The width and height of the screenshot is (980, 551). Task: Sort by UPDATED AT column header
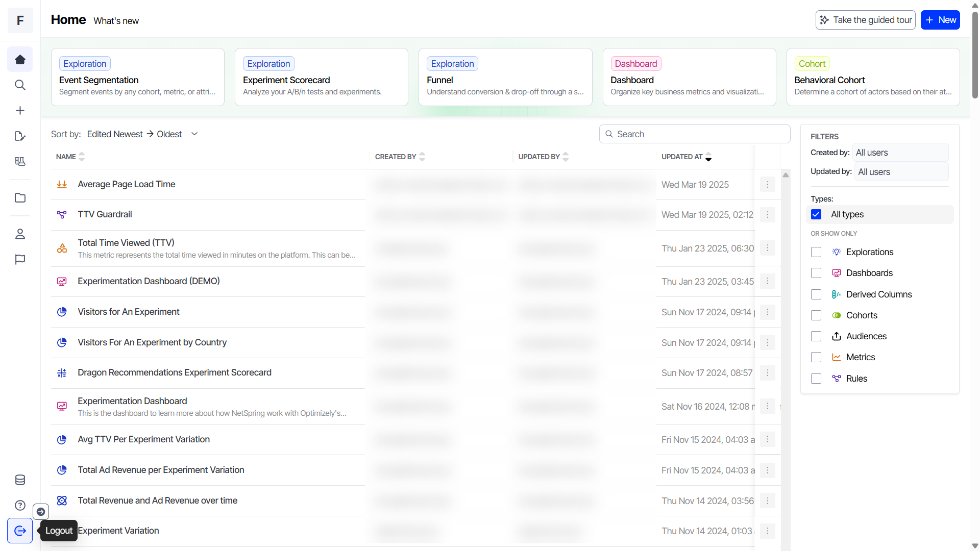tap(687, 157)
